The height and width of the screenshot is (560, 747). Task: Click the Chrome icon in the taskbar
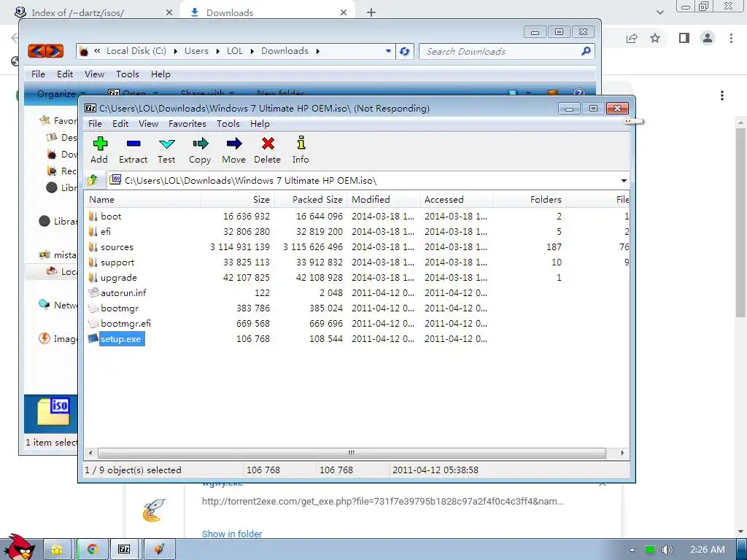[92, 549]
